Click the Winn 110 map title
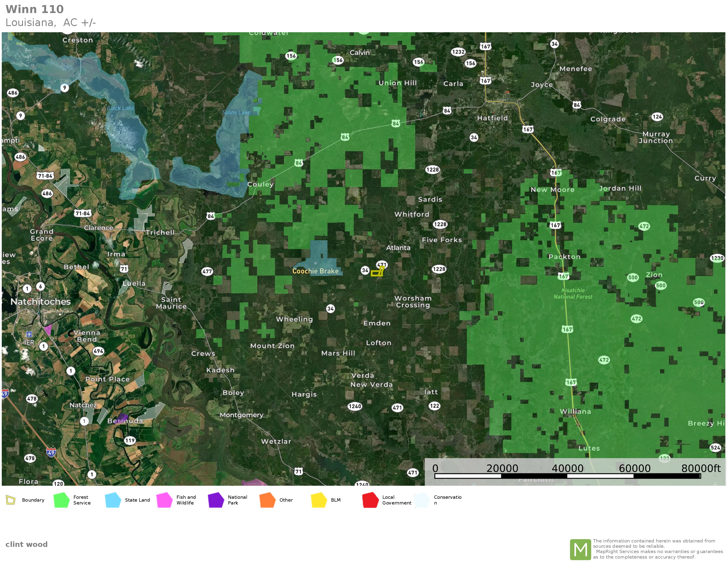This screenshot has height=563, width=728. pos(35,9)
